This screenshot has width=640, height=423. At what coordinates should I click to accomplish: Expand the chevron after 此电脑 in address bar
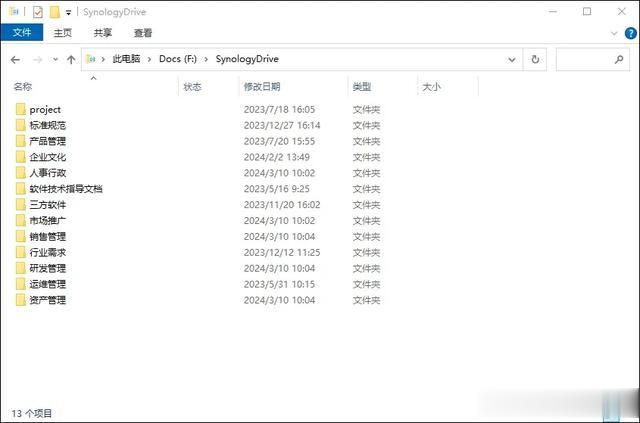[149, 60]
